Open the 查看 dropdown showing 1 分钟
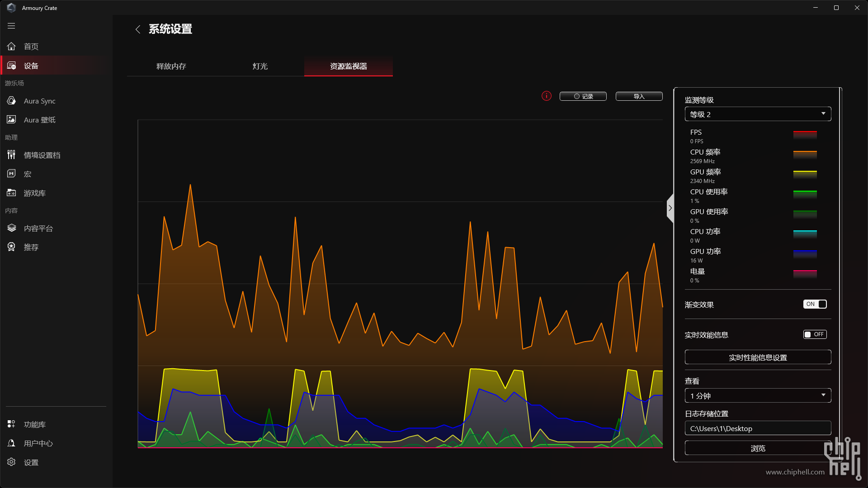Screen dimensions: 868x488 coord(758,396)
